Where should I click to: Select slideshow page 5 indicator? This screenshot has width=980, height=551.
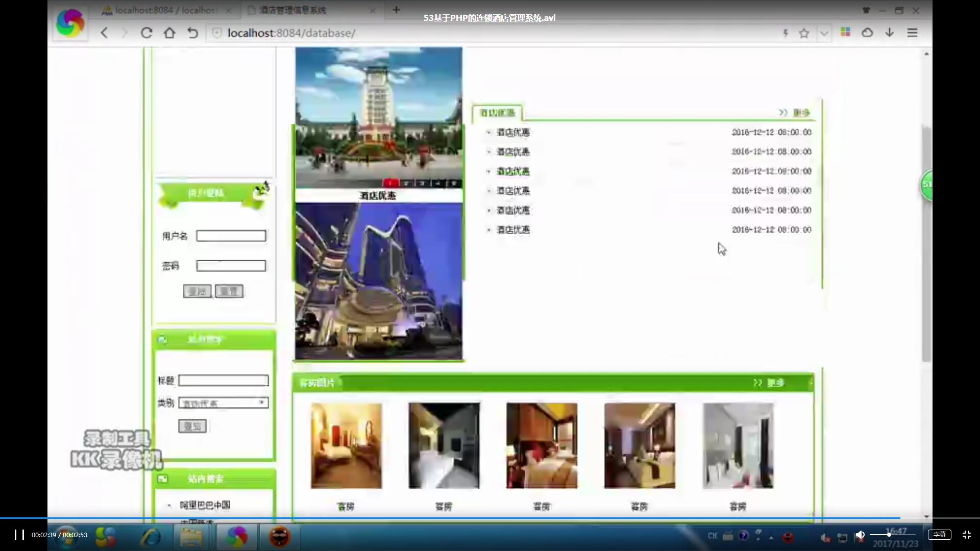[454, 183]
